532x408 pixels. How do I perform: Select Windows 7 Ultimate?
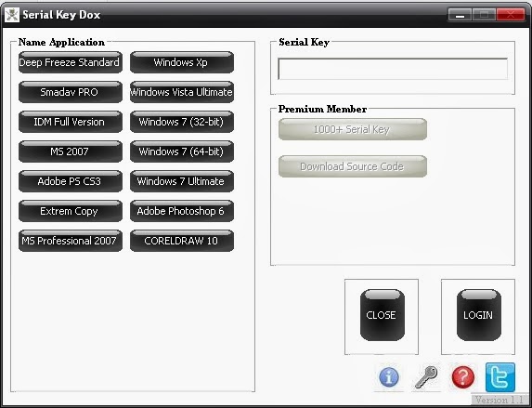pyautogui.click(x=182, y=181)
